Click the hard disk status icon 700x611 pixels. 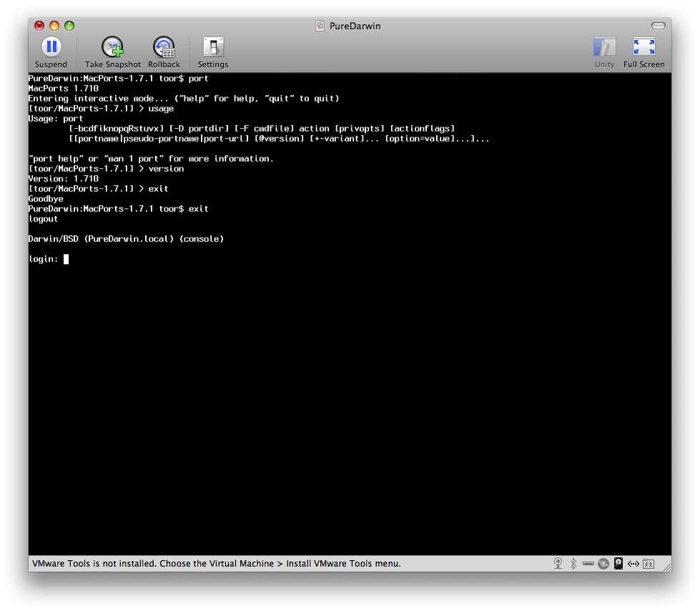(618, 563)
